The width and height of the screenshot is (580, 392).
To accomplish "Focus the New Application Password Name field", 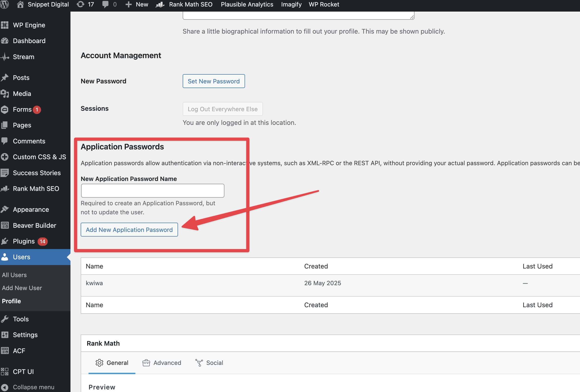I will [x=153, y=191].
